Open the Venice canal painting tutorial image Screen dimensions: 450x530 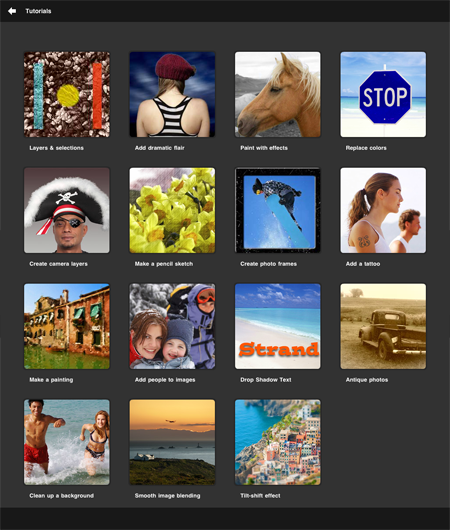coord(67,326)
